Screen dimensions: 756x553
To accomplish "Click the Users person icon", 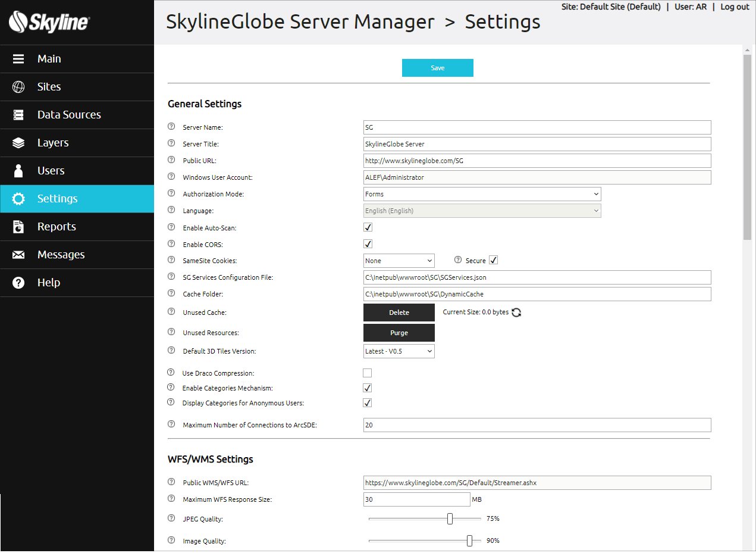I will (x=18, y=171).
